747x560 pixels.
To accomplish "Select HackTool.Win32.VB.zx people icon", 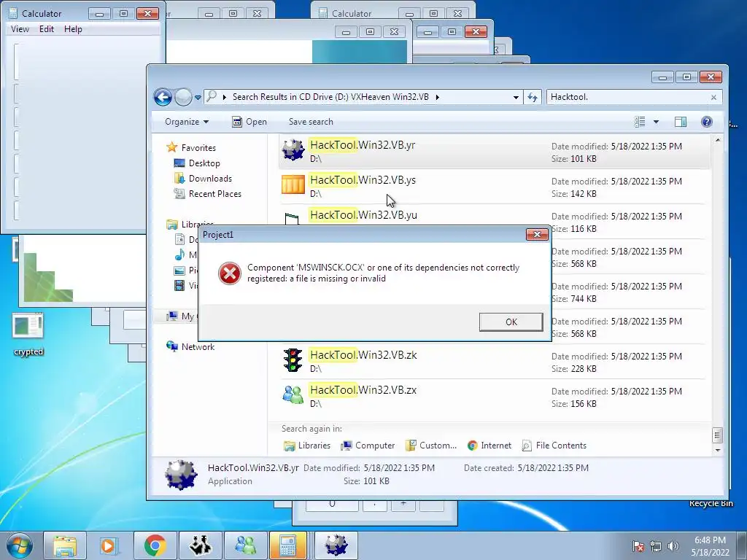I will point(293,394).
